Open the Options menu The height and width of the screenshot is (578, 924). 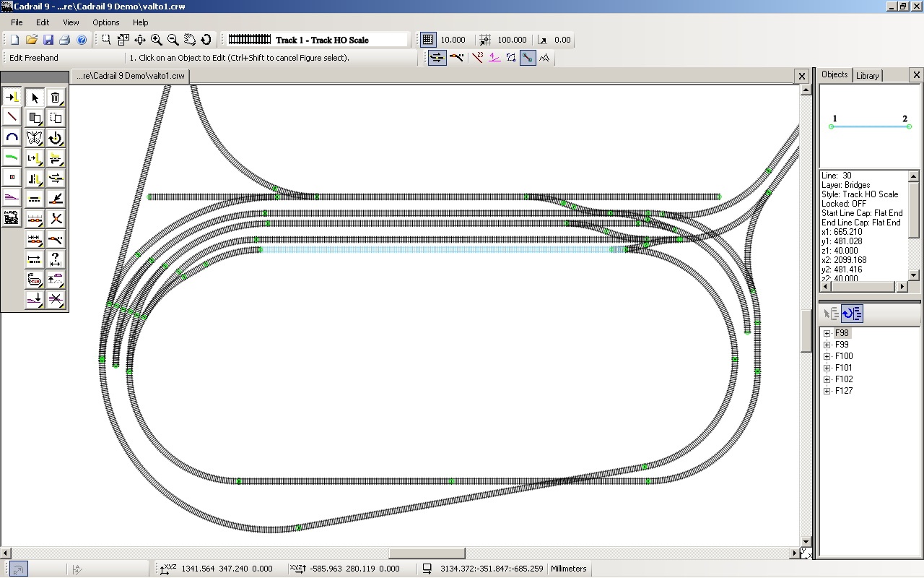[x=105, y=22]
